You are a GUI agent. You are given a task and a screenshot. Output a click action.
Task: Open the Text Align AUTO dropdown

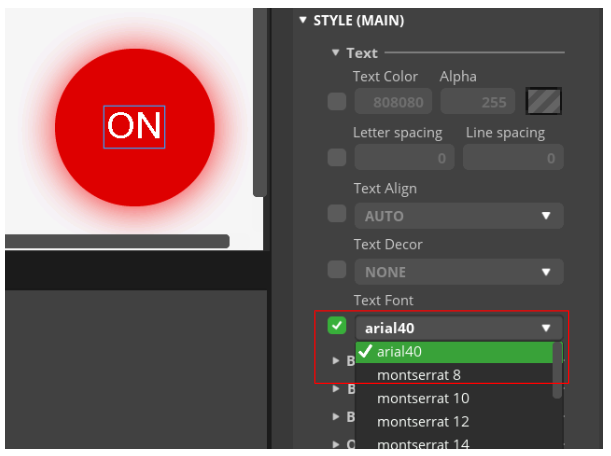pos(458,215)
